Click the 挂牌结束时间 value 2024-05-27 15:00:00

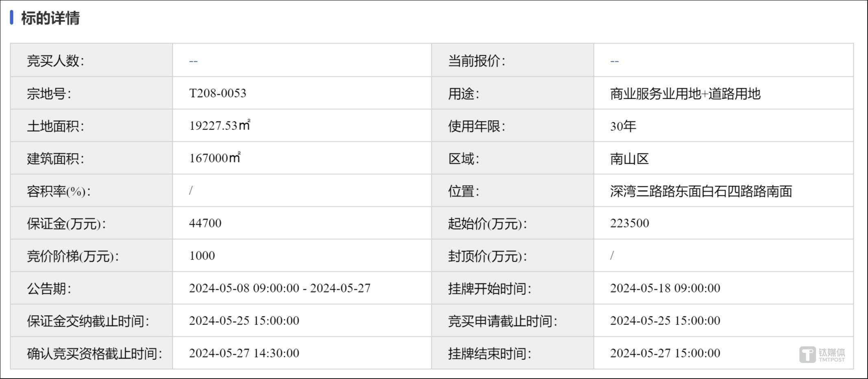pyautogui.click(x=665, y=353)
